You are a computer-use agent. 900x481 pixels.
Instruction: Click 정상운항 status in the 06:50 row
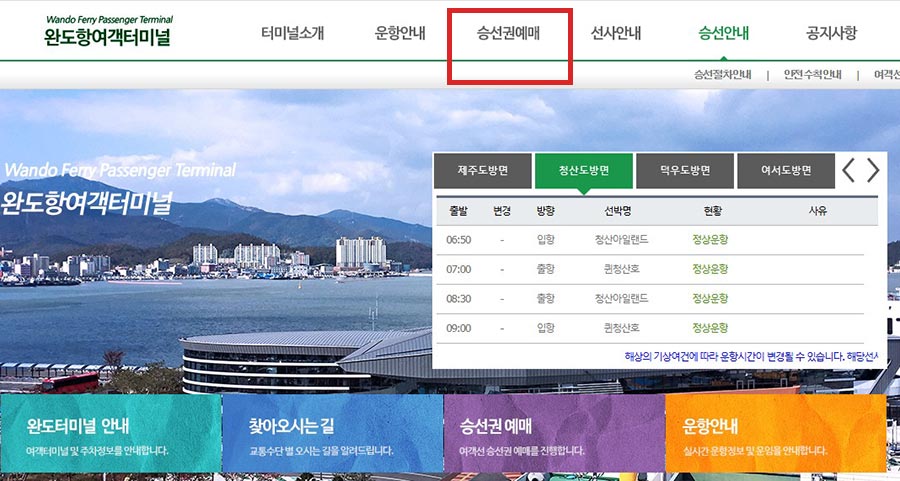tap(710, 240)
